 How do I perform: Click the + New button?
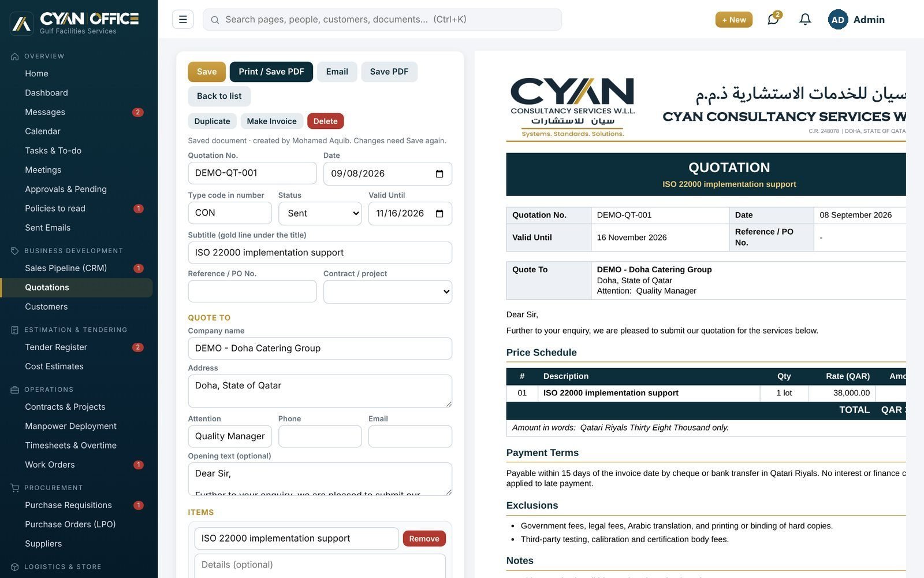coord(733,20)
